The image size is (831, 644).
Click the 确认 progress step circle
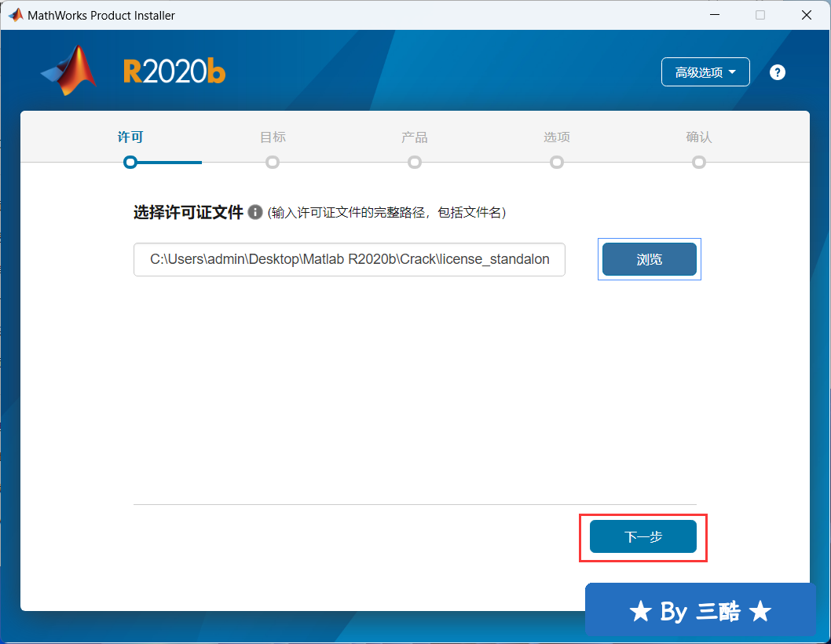point(698,163)
